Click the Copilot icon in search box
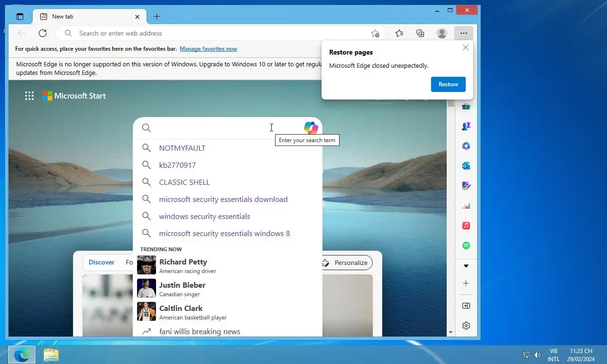The width and height of the screenshot is (607, 364). pyautogui.click(x=311, y=128)
